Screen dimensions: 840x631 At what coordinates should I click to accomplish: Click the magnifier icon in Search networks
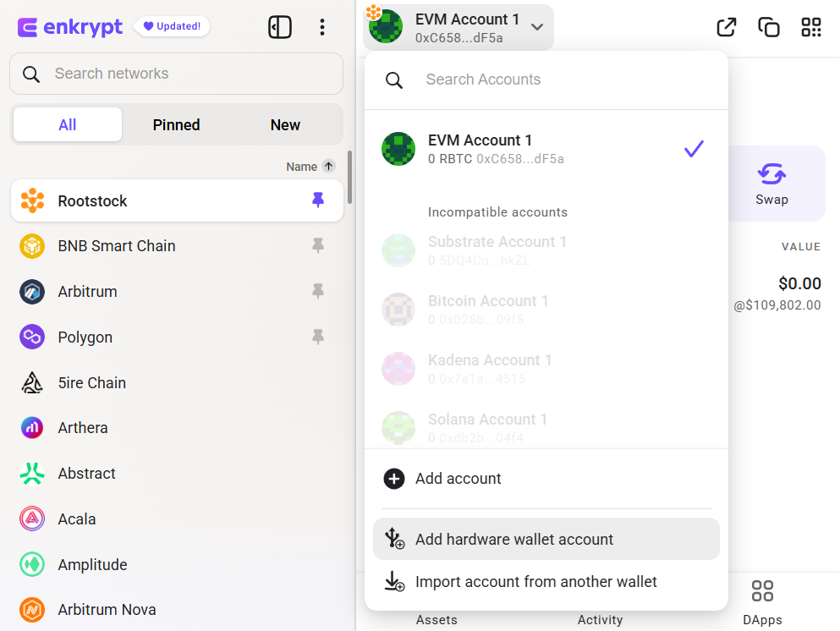coord(31,74)
